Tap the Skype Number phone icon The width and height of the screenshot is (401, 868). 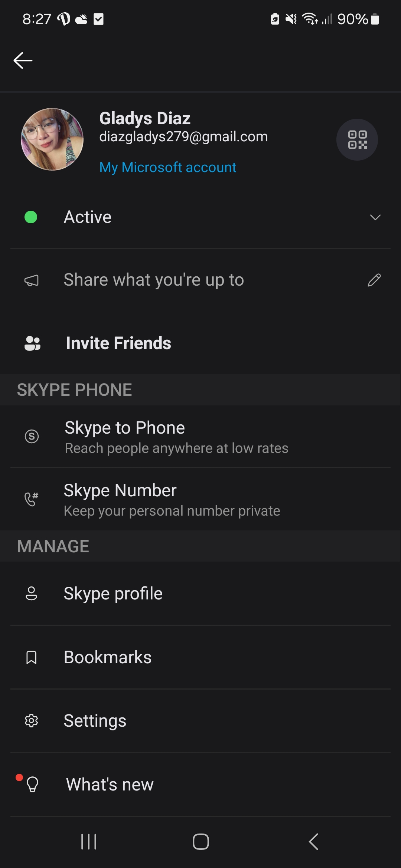[x=31, y=499]
